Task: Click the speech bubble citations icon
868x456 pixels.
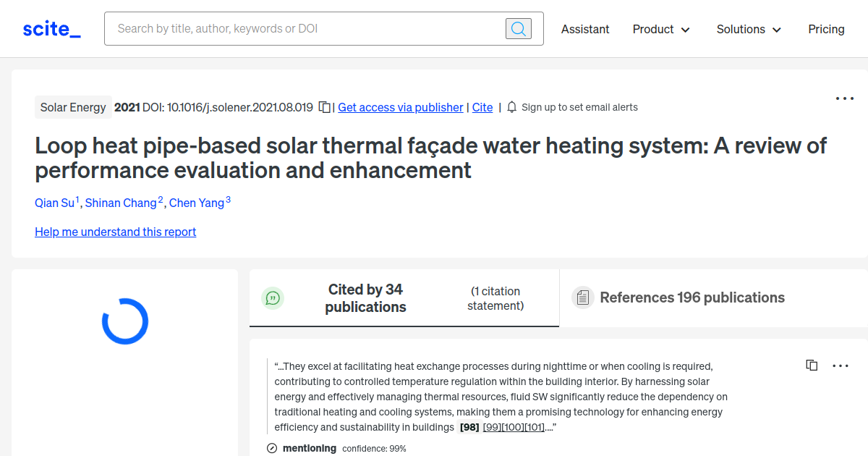Action: tap(273, 297)
